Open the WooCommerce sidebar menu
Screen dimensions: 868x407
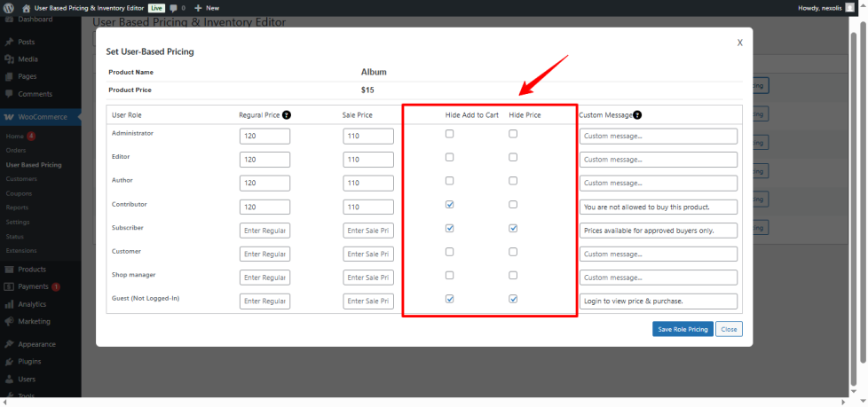(41, 117)
